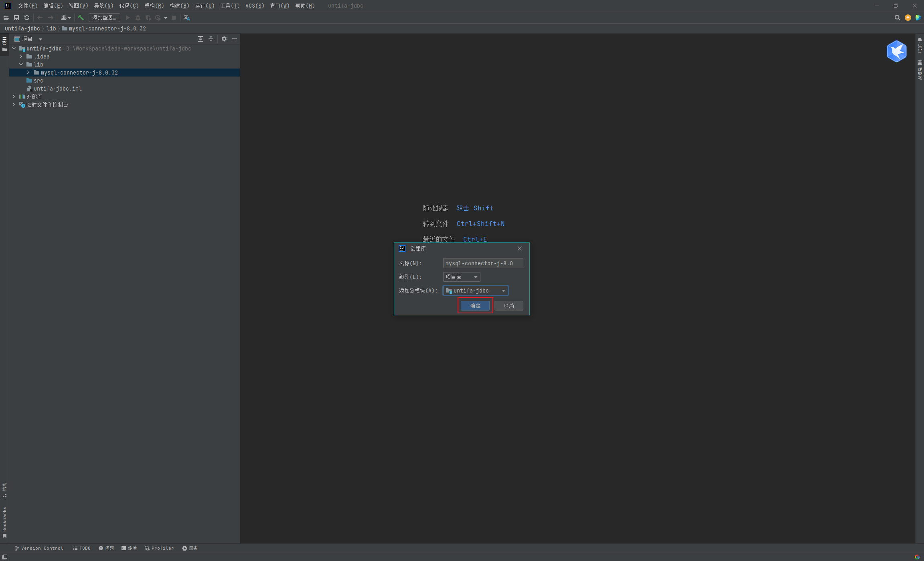Expand the mysql-connector-j-8.0.32 node

coord(28,73)
